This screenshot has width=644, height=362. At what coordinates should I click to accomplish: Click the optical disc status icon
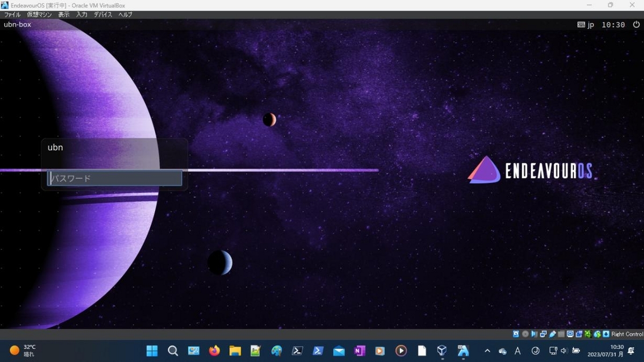tap(525, 334)
